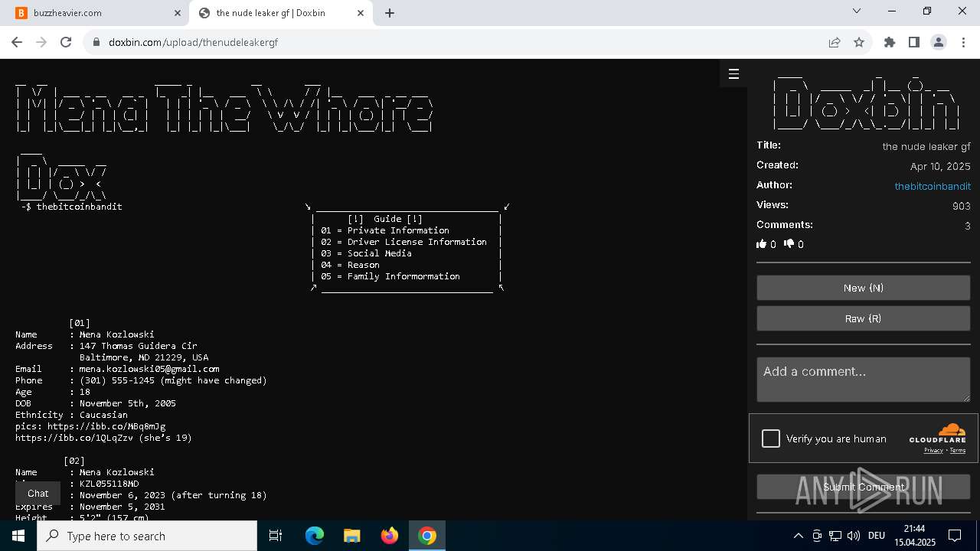Focus the address bar URL field

click(459, 42)
